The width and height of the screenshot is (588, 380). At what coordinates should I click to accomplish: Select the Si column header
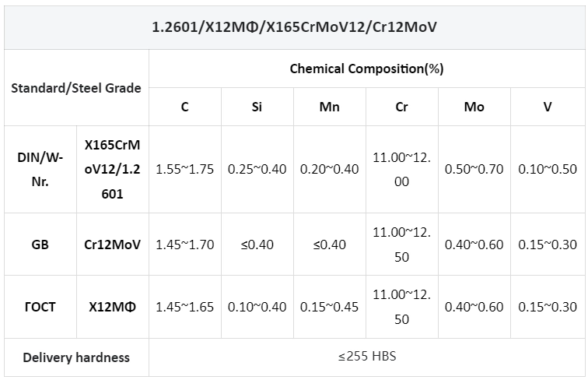tap(257, 107)
